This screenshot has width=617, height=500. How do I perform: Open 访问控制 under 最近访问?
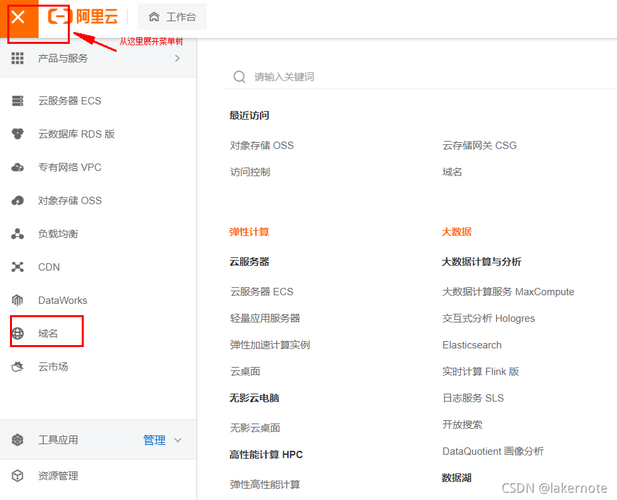coord(250,172)
